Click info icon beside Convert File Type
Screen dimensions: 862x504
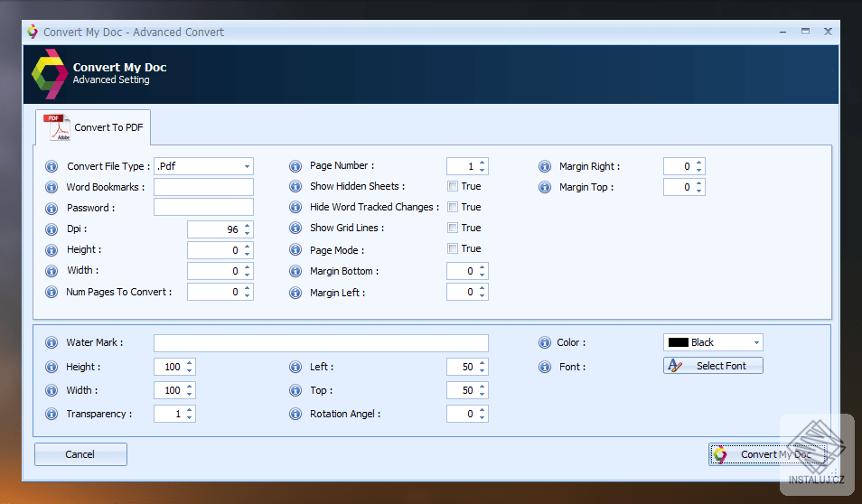52,166
